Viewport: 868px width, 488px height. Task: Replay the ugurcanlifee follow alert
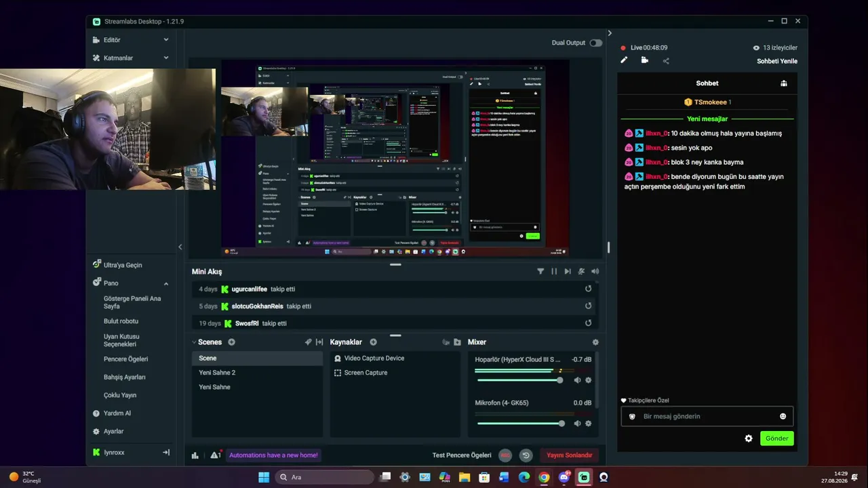(x=588, y=289)
